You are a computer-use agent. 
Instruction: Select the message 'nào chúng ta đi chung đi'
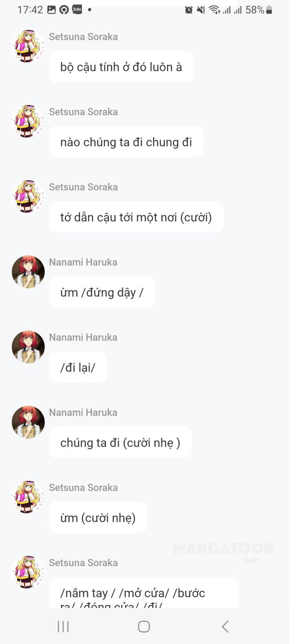pyautogui.click(x=126, y=142)
